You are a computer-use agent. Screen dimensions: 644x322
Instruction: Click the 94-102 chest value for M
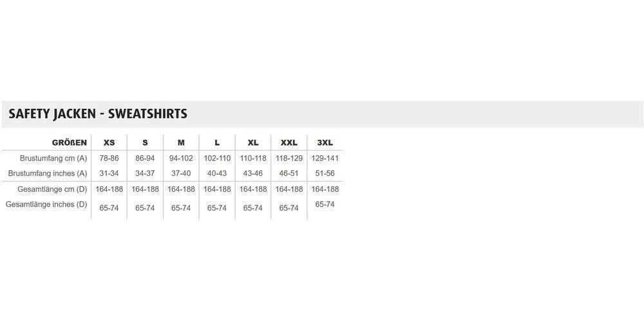[x=181, y=158]
